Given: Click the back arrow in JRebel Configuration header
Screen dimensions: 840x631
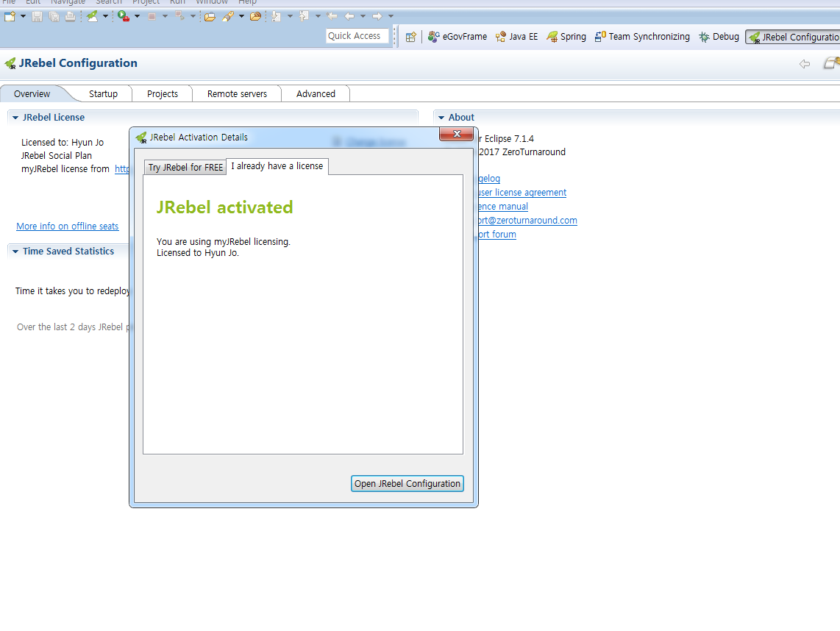Looking at the screenshot, I should click(x=804, y=64).
